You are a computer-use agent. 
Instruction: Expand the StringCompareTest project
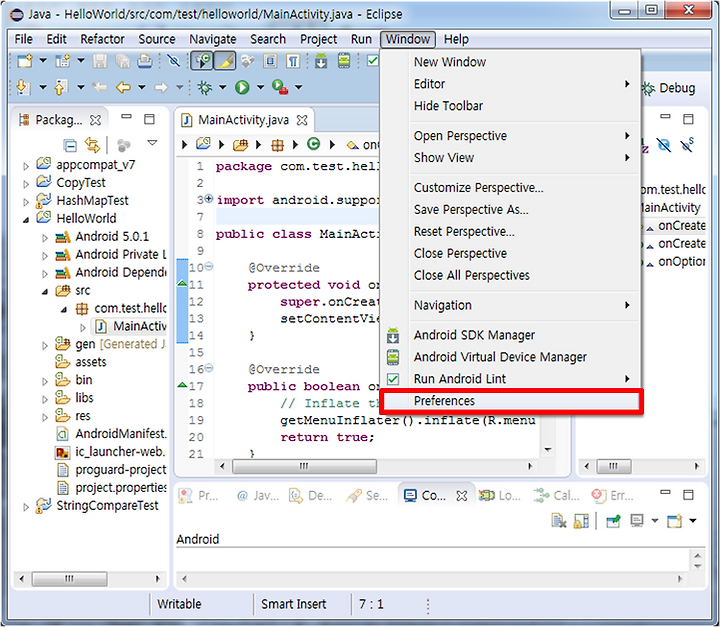pos(26,507)
